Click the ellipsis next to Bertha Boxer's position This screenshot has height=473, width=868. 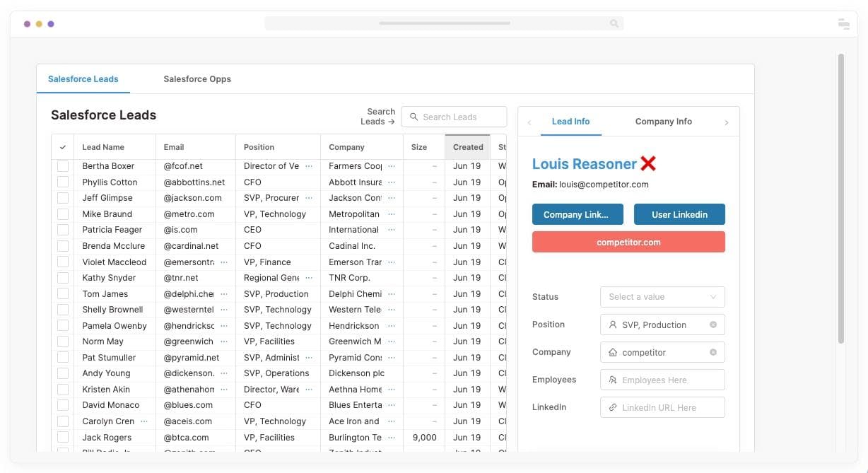pyautogui.click(x=309, y=166)
